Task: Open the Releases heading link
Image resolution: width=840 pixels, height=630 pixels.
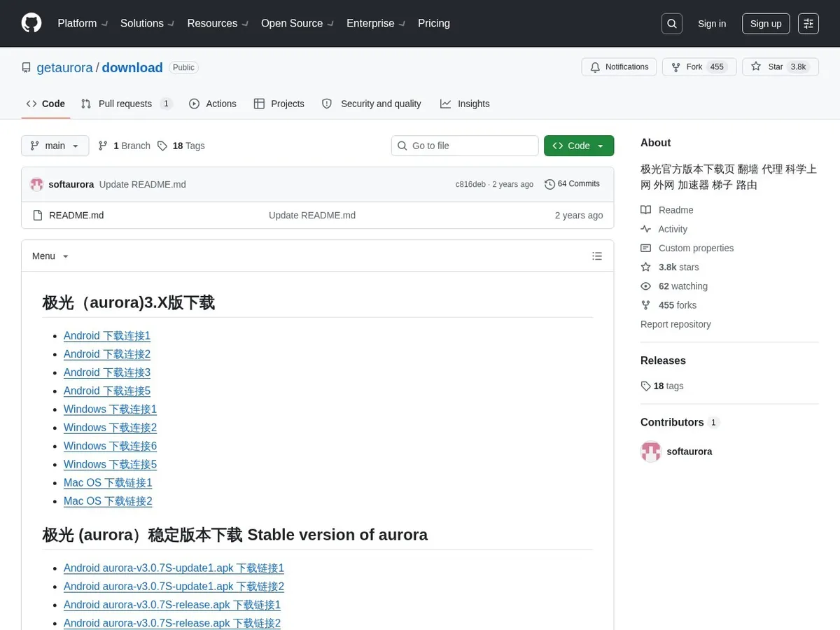Action: (x=663, y=360)
